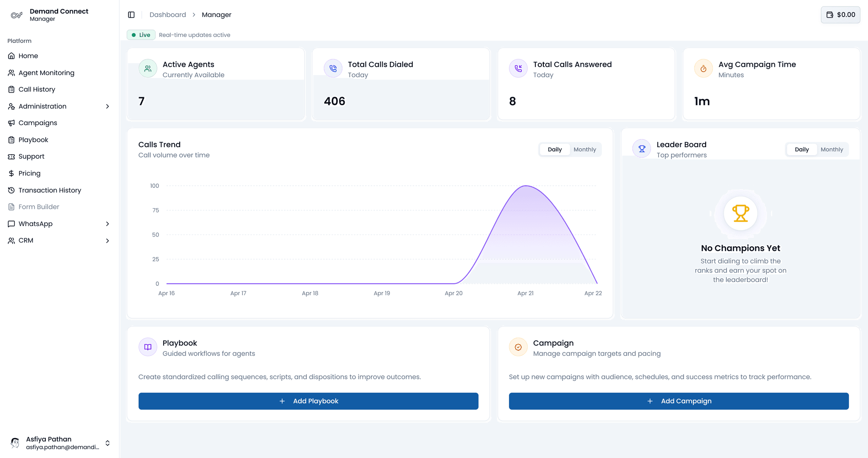
Task: Open Agent Monitoring menu item
Action: pos(59,73)
